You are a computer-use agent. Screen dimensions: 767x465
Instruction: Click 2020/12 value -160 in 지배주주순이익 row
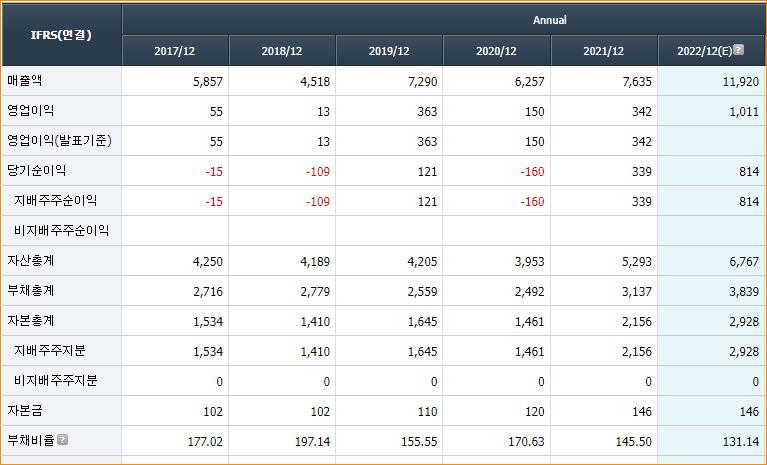532,201
